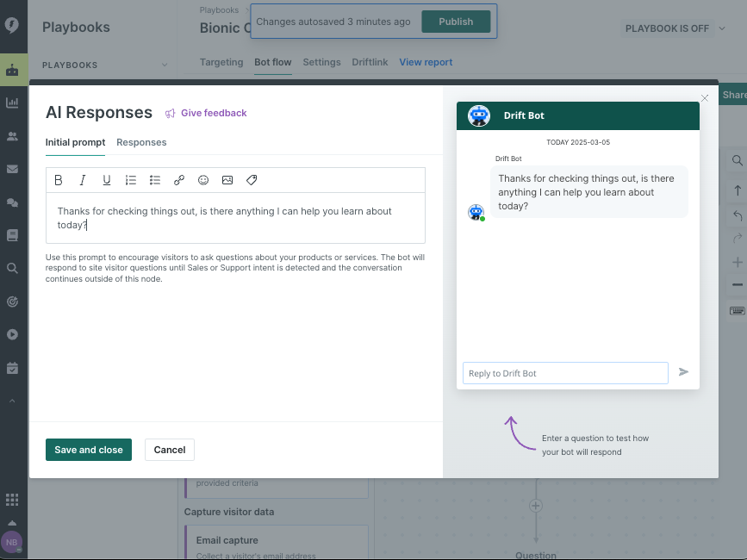Image resolution: width=747 pixels, height=560 pixels.
Task: Click the tag attribute icon in toolbar
Action: (252, 180)
